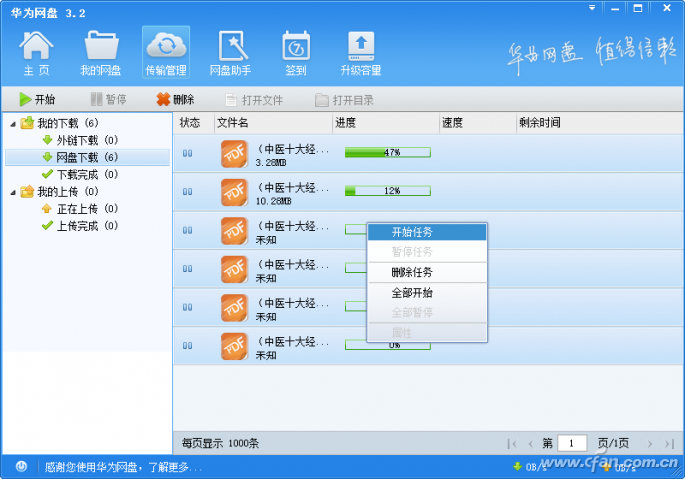Go to the last page arrow

point(669,444)
